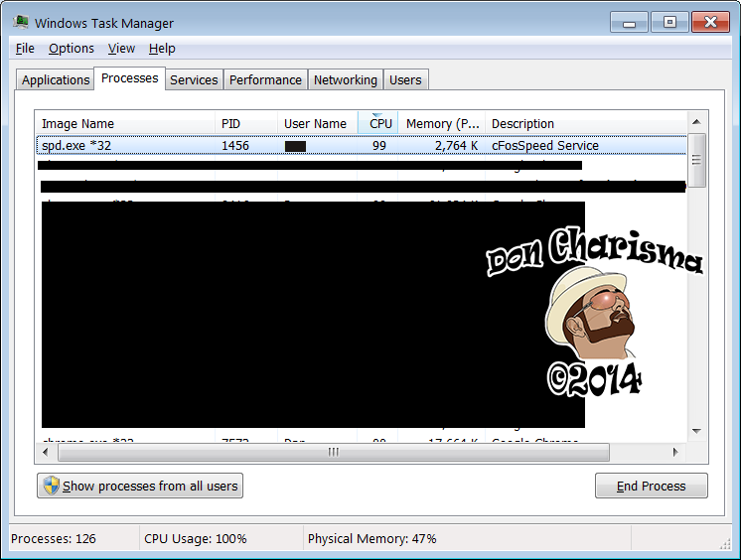The width and height of the screenshot is (741, 560).
Task: Sort processes by the CPU column
Action: pos(379,123)
